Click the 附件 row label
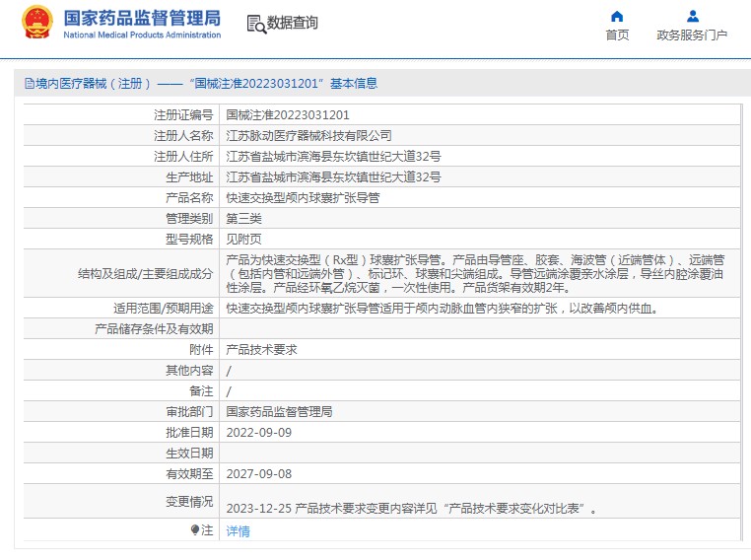 point(201,350)
